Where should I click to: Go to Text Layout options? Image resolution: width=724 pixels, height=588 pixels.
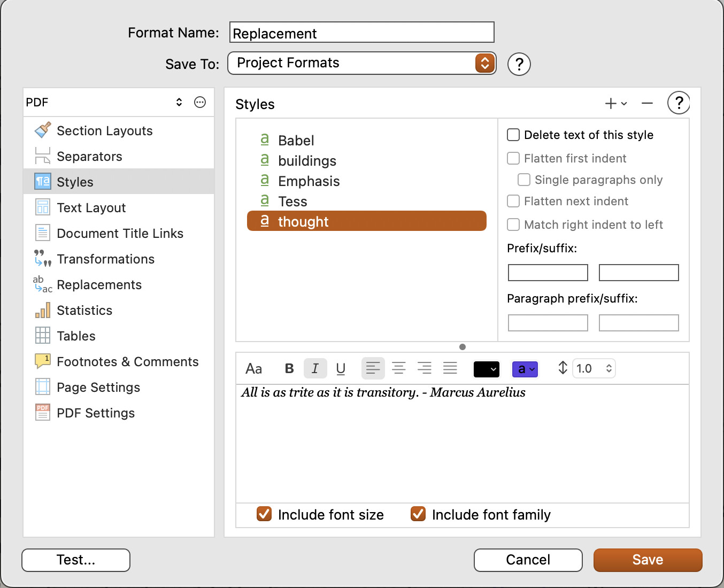point(119,208)
